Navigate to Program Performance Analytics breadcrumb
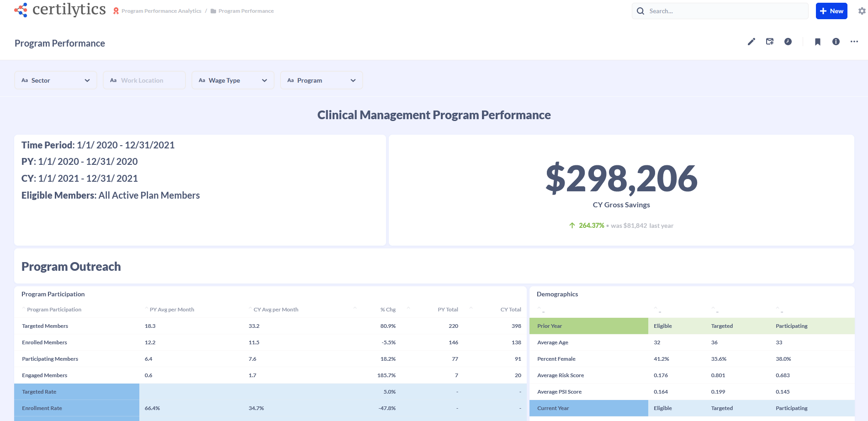 click(161, 11)
